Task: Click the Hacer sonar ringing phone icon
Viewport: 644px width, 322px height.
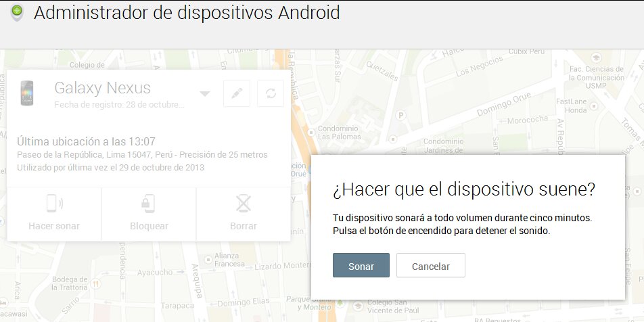Action: pyautogui.click(x=54, y=204)
